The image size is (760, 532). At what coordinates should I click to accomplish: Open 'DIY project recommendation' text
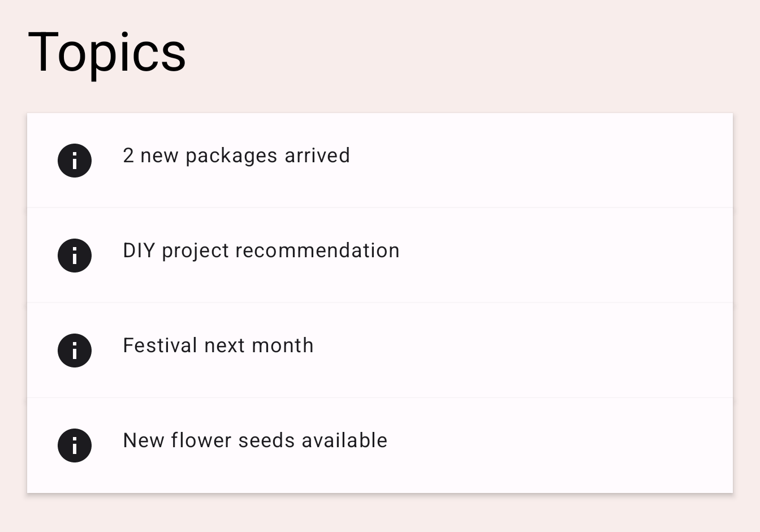tap(261, 250)
